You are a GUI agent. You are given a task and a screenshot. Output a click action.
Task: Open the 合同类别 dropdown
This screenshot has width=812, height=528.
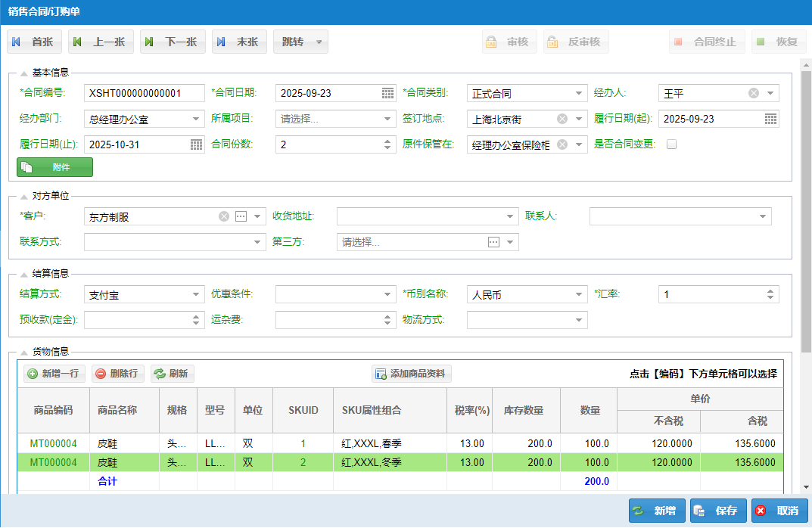click(579, 94)
